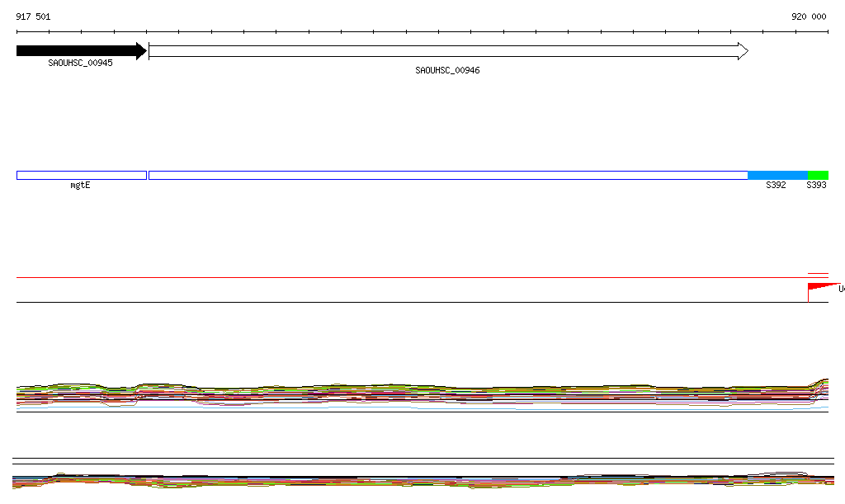This screenshot has height=504, width=845.
Task: Select the mgtE segment box
Action: point(81,175)
